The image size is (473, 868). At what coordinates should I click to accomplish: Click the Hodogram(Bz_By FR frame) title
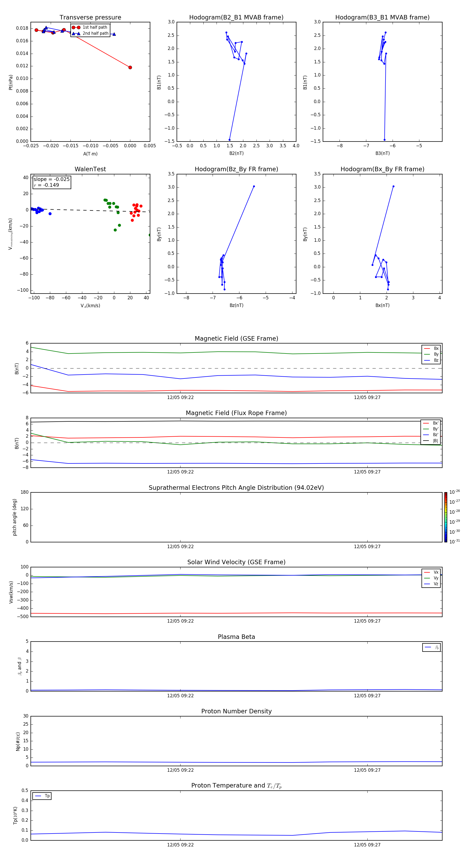[236, 169]
